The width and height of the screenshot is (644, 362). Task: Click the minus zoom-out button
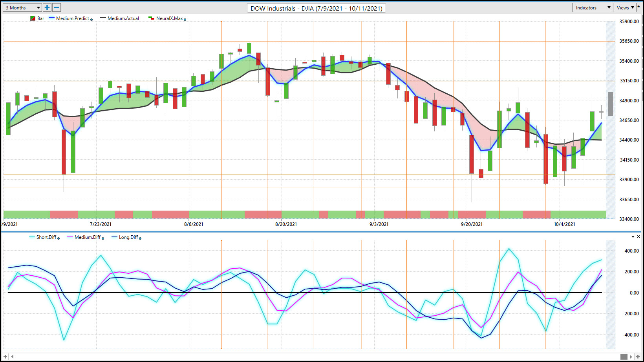pos(57,7)
